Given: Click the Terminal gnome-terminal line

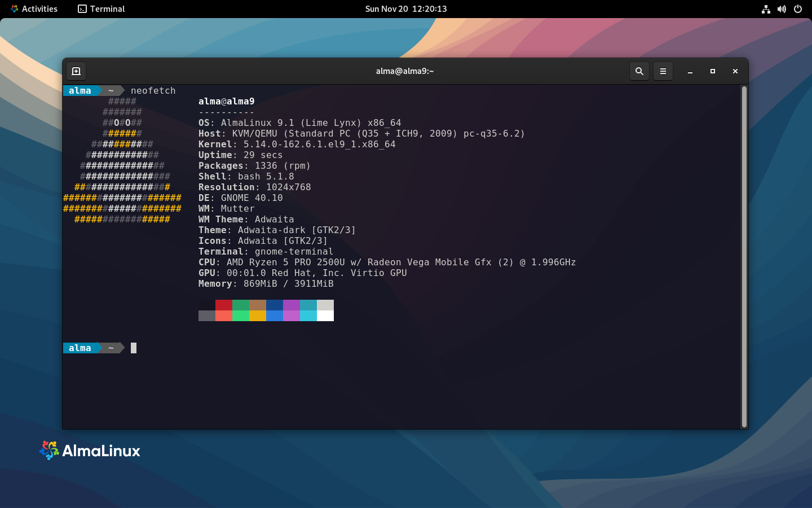Looking at the screenshot, I should 266,252.
